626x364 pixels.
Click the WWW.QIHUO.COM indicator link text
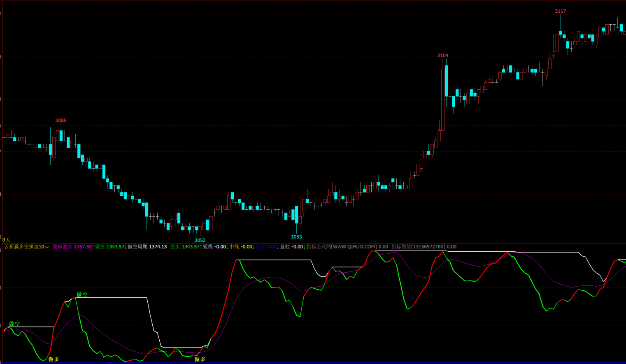tap(354, 247)
